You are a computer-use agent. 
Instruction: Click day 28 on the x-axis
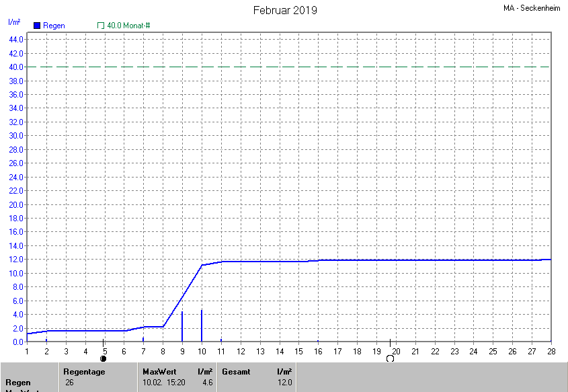click(x=551, y=351)
